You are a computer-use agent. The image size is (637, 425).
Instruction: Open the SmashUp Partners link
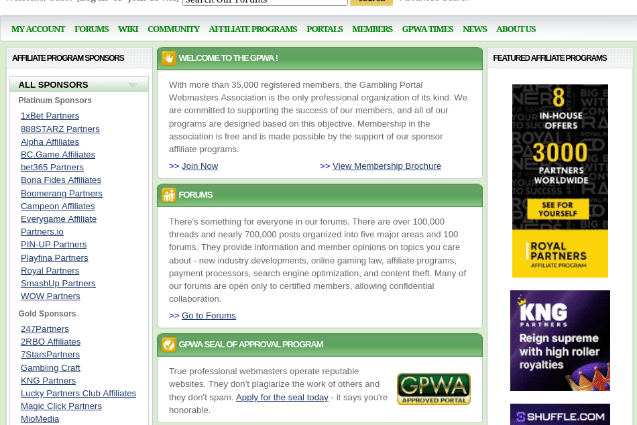pos(58,283)
